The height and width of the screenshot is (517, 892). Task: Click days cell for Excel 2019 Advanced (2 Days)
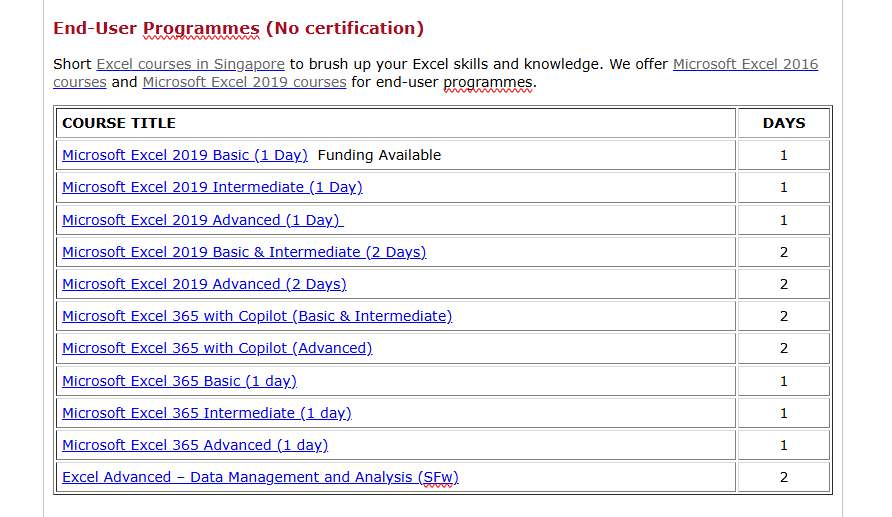click(784, 284)
